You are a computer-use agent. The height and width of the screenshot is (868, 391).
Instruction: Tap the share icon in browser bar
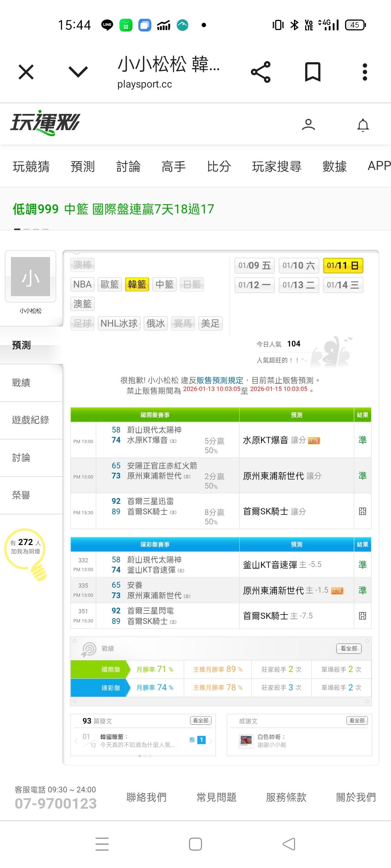click(261, 72)
